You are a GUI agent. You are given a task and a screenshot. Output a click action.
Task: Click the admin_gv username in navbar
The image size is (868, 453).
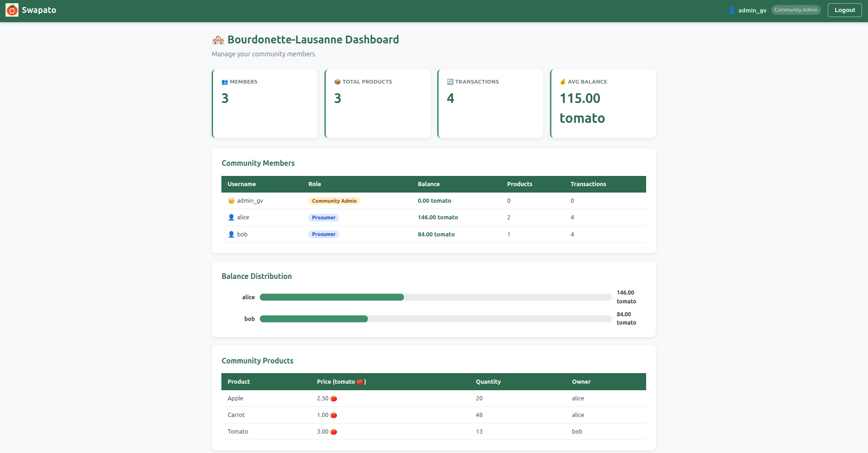click(x=752, y=10)
